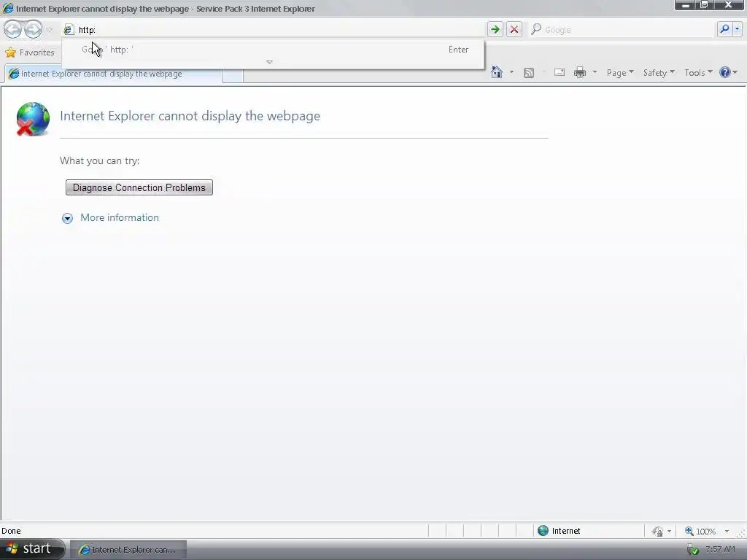The image size is (747, 560).
Task: Open the Safety menu
Action: click(659, 72)
